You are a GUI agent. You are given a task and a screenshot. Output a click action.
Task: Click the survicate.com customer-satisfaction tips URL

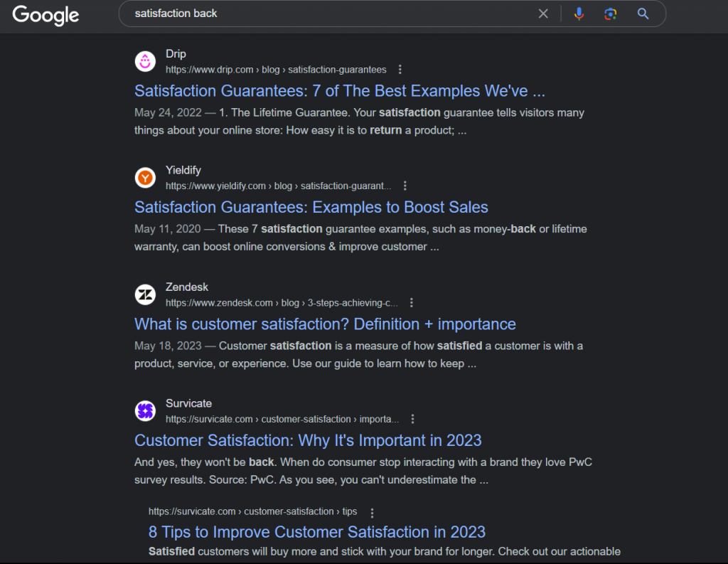[252, 511]
